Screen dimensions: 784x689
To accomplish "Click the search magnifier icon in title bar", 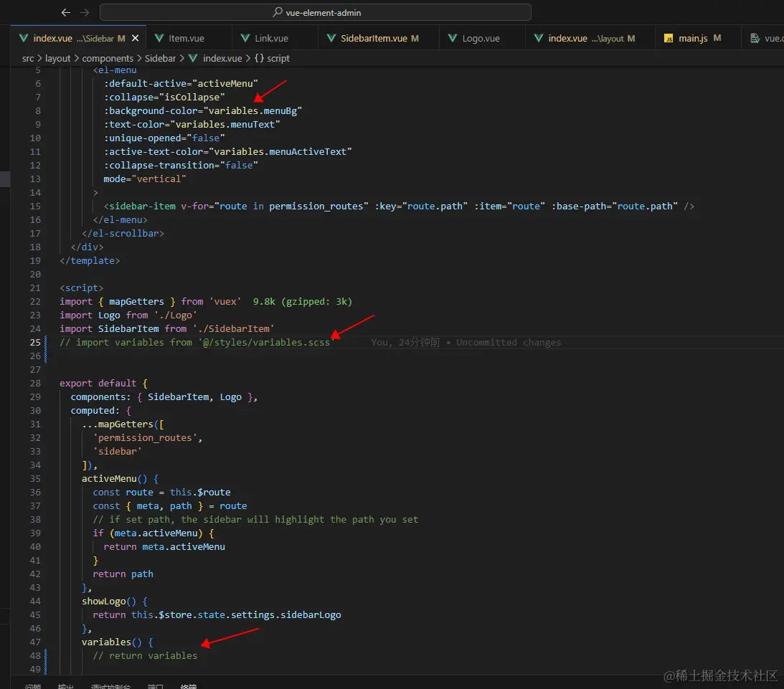I will (x=278, y=12).
